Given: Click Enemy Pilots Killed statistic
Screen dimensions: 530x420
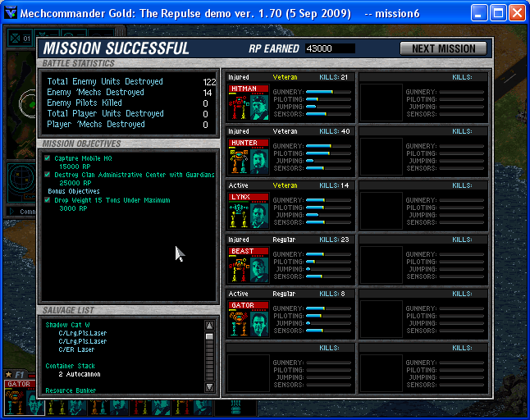Looking at the screenshot, I should (x=128, y=103).
